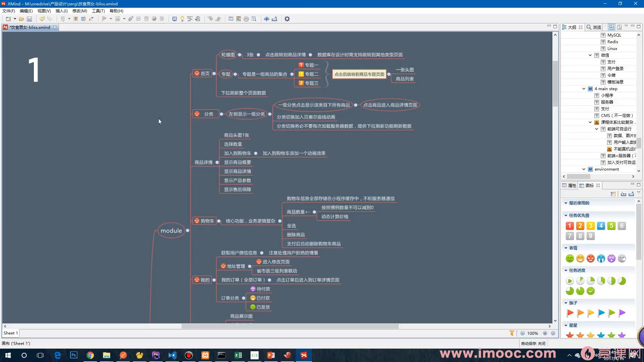Open the 视图(V) menu
The image size is (644, 362).
tap(44, 11)
